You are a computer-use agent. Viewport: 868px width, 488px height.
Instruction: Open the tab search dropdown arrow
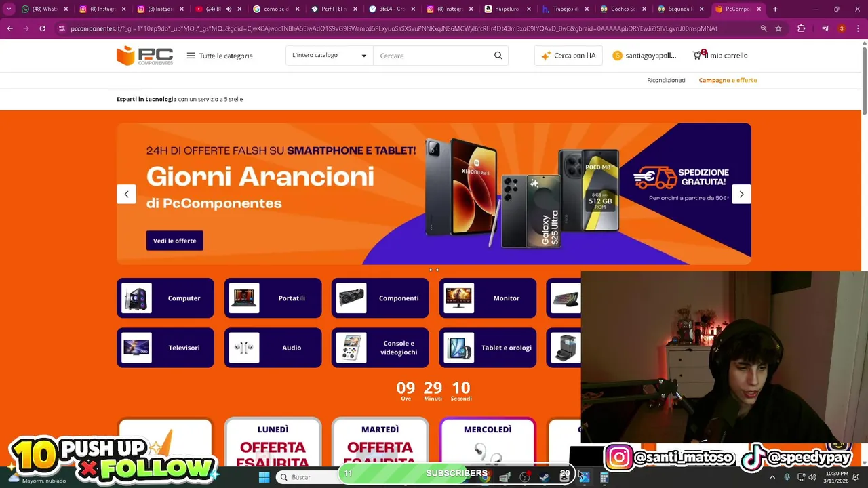point(9,9)
